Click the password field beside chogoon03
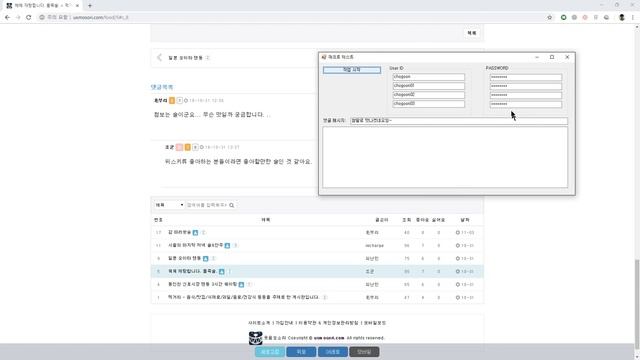Viewport: 640px width, 360px height. pos(526,104)
